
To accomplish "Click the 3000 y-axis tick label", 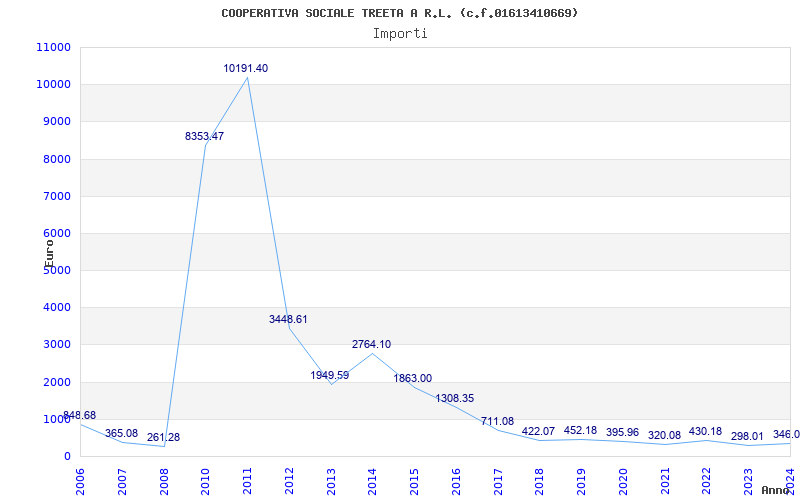I will click(56, 345).
